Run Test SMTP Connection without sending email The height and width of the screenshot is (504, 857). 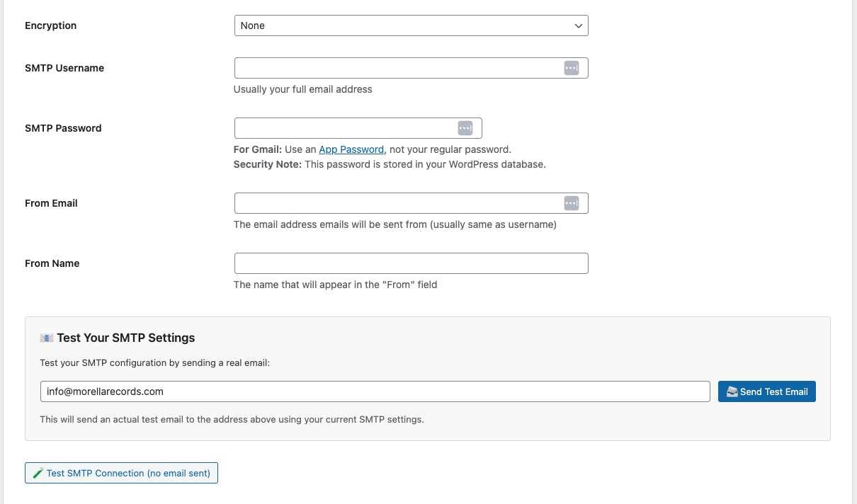pyautogui.click(x=121, y=473)
